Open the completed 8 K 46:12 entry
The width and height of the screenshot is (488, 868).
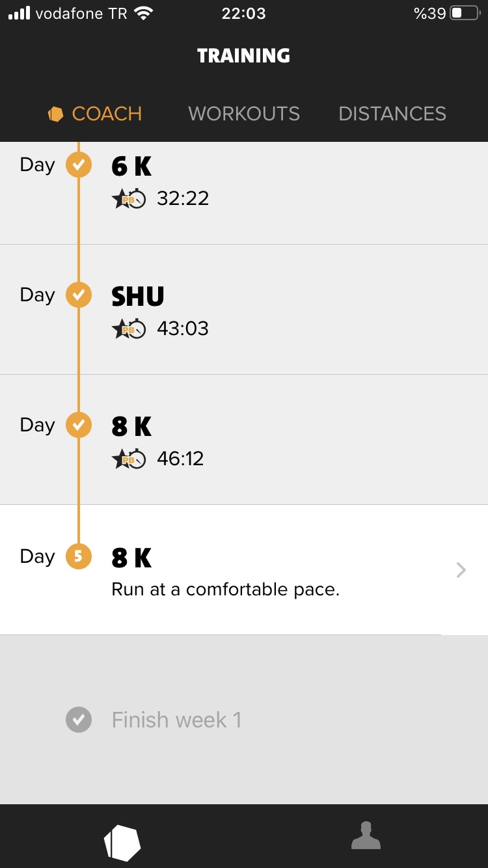[x=260, y=440]
